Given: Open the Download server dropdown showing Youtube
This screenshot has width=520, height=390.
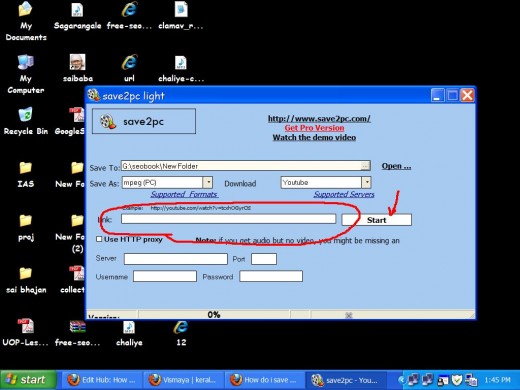Looking at the screenshot, I should point(366,182).
